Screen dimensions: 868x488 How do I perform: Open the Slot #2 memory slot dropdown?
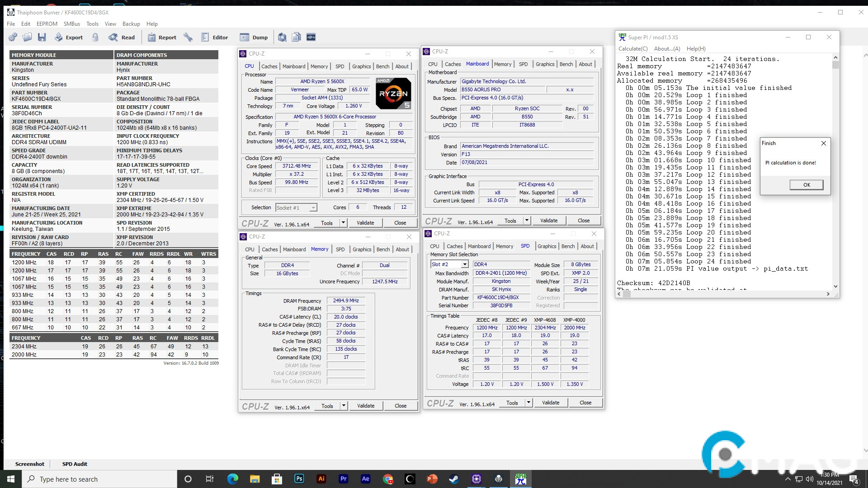pos(464,264)
